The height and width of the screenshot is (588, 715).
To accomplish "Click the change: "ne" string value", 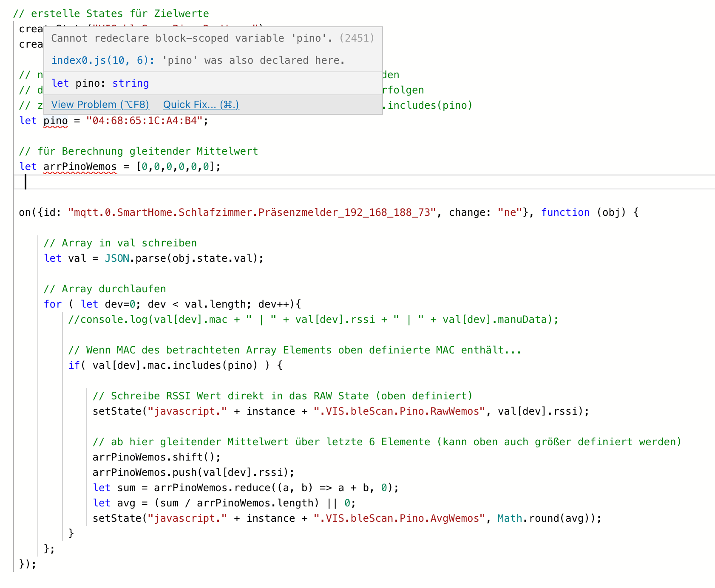I will pos(510,212).
